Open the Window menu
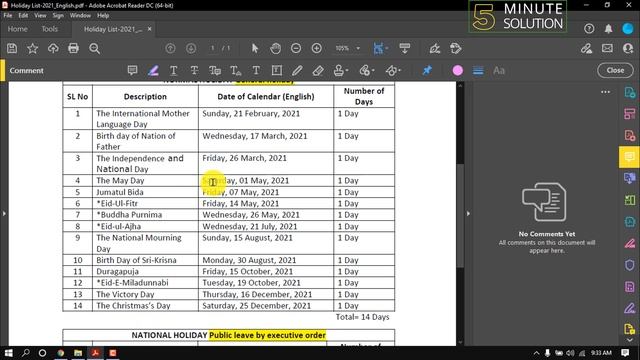 80,16
